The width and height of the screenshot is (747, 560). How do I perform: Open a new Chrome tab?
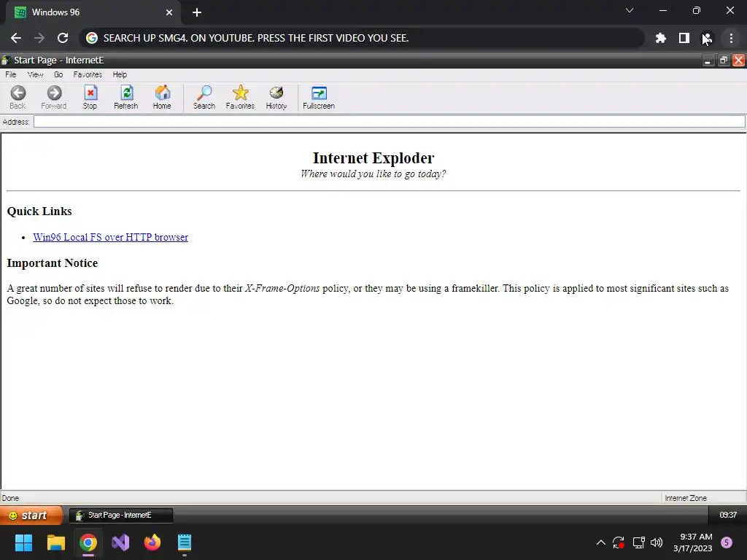(x=197, y=12)
